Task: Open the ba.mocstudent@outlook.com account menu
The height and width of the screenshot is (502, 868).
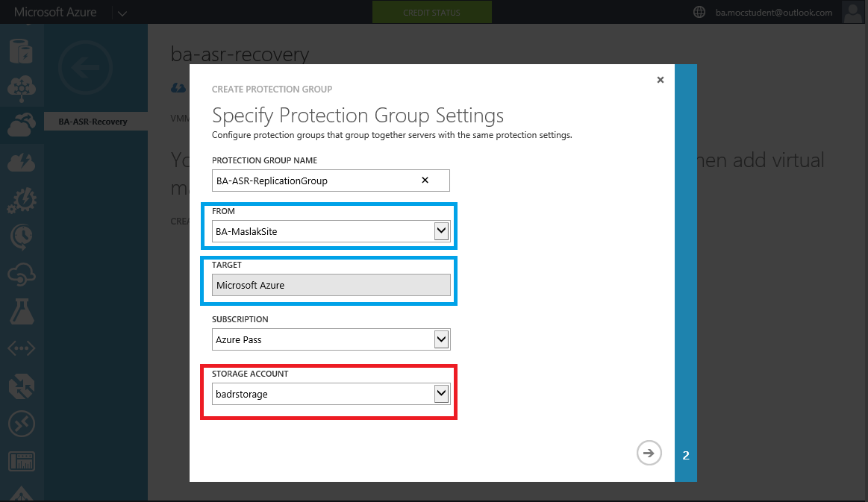Action: coord(773,13)
